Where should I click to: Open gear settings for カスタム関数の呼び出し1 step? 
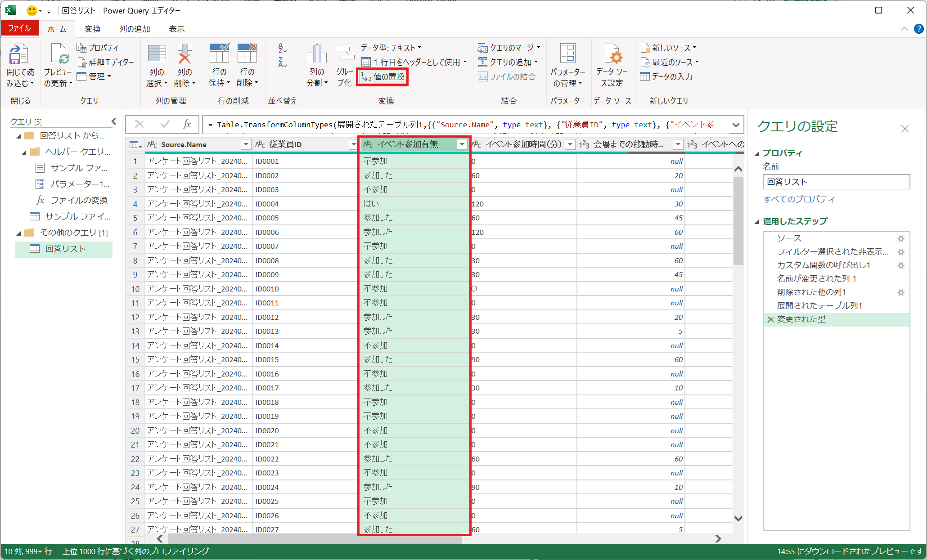pyautogui.click(x=901, y=265)
